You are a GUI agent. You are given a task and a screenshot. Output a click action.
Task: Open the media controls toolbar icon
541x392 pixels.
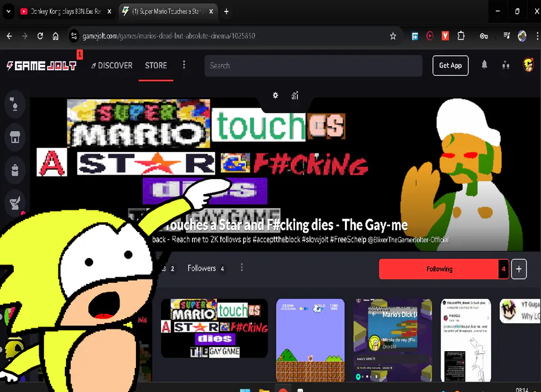[506, 36]
